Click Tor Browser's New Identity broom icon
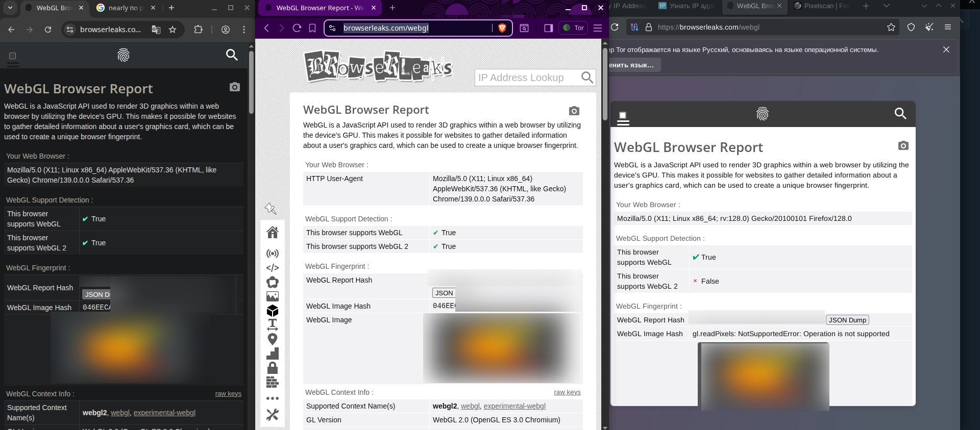The width and height of the screenshot is (980, 430). click(x=929, y=27)
